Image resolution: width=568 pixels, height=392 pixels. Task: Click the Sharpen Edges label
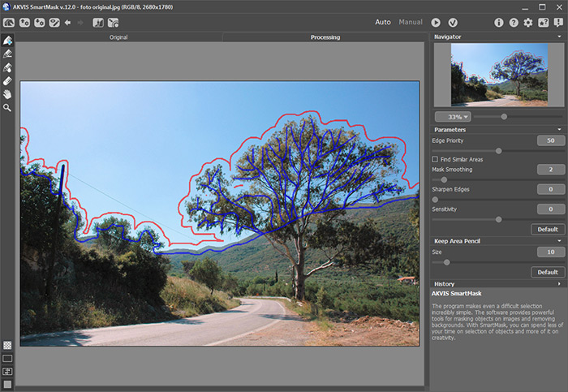tap(450, 189)
